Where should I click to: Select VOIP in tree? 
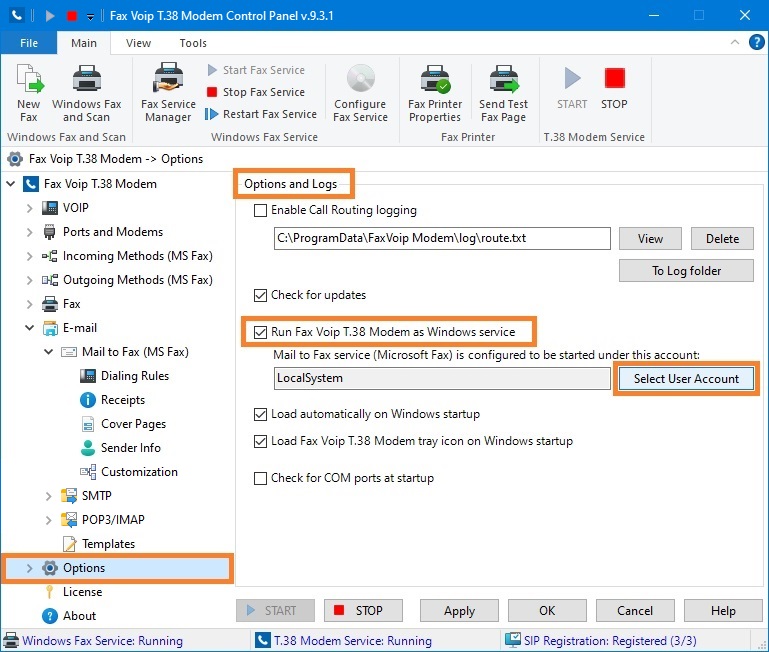point(76,208)
